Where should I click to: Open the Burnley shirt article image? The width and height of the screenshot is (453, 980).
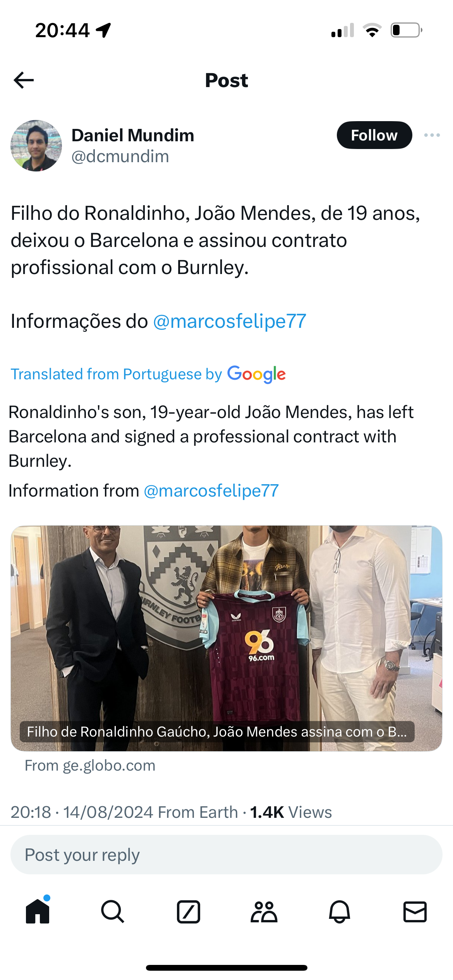[x=226, y=635]
